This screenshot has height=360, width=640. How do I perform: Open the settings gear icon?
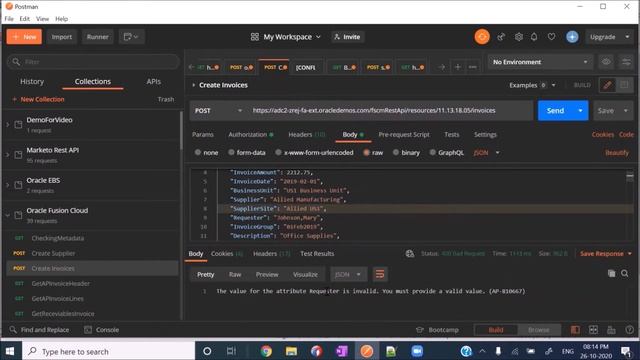[x=518, y=37]
